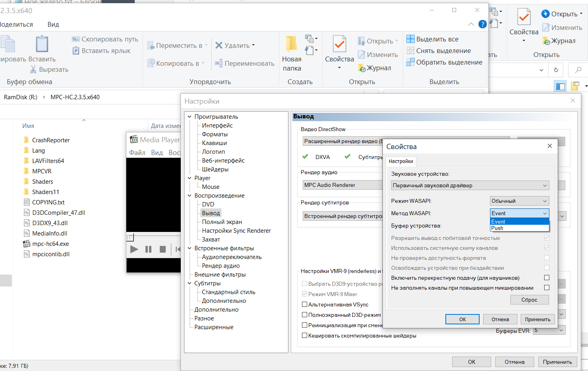
Task: Open the Вид menu in Media Player
Action: click(x=157, y=153)
